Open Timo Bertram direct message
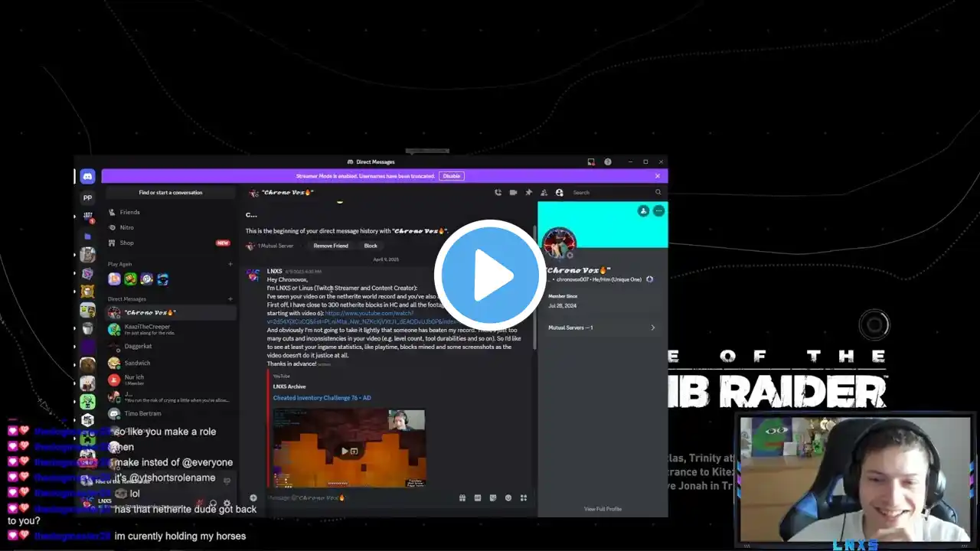The height and width of the screenshot is (551, 980). pyautogui.click(x=171, y=413)
